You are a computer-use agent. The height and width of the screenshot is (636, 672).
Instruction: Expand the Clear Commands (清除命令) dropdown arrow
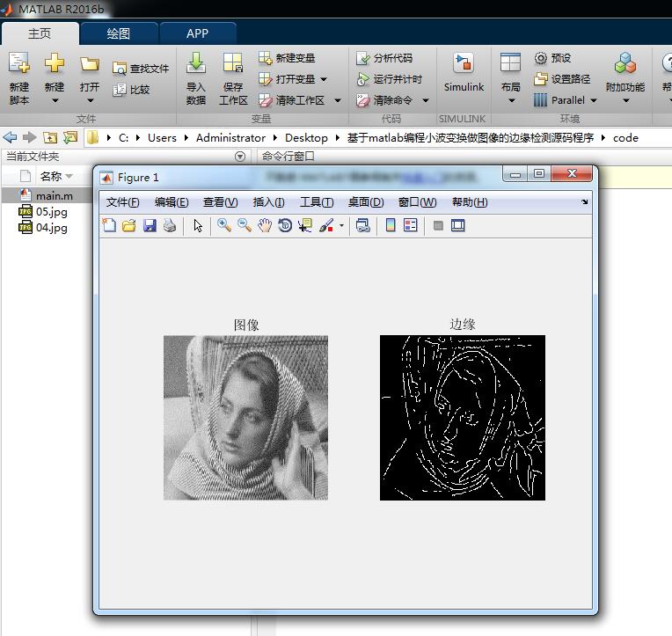pyautogui.click(x=426, y=100)
